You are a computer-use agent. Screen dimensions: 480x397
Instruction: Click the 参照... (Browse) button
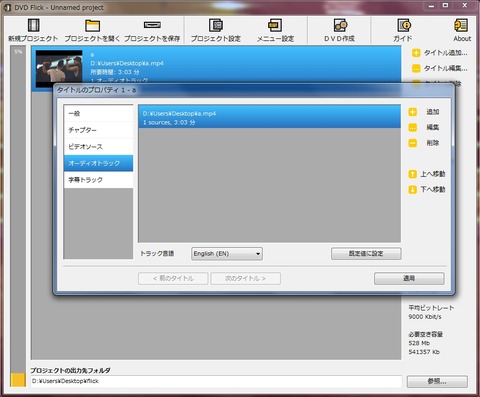[437, 381]
